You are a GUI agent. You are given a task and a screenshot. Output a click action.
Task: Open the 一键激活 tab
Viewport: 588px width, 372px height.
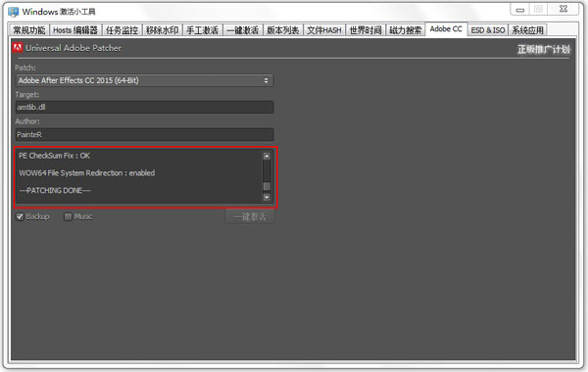click(243, 30)
